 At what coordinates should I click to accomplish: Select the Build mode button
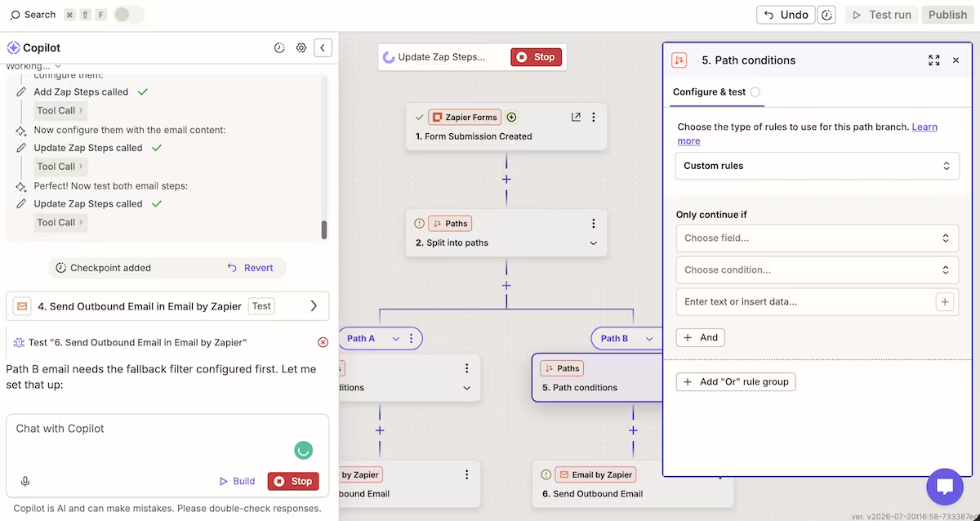pos(238,481)
